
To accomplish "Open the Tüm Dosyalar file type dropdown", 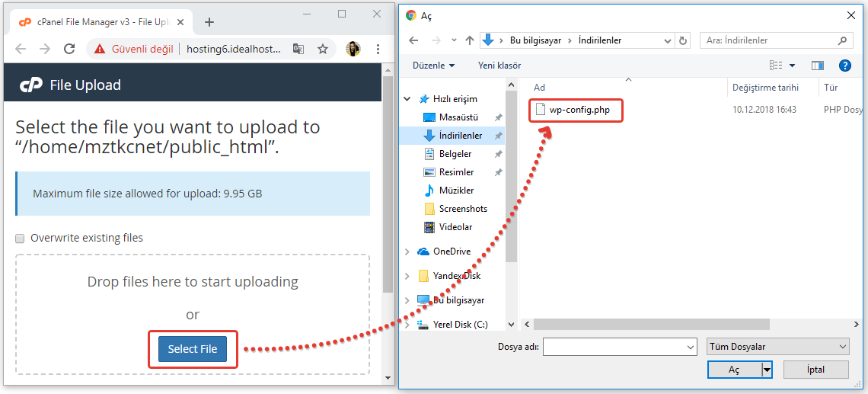I will [x=777, y=347].
